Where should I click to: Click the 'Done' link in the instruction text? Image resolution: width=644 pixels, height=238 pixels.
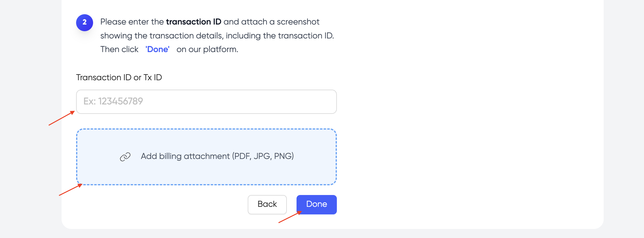click(x=157, y=49)
